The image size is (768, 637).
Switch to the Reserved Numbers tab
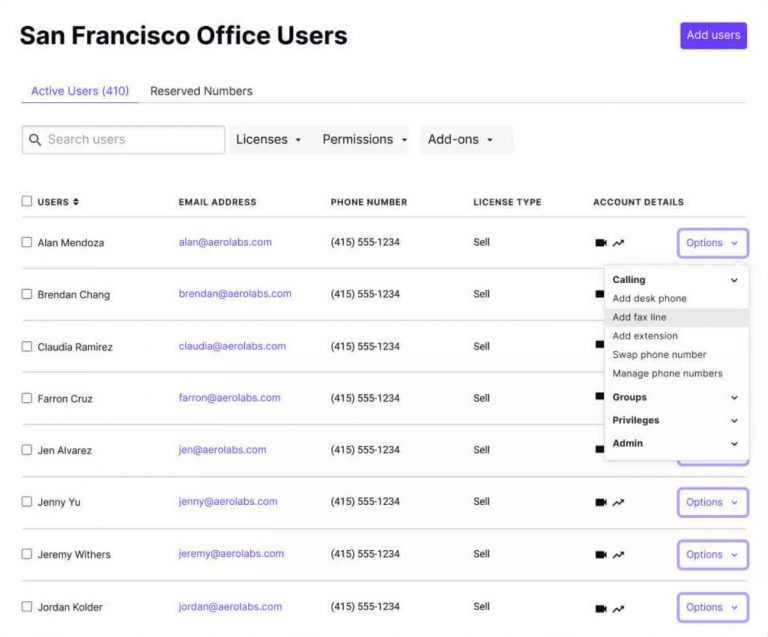(201, 91)
